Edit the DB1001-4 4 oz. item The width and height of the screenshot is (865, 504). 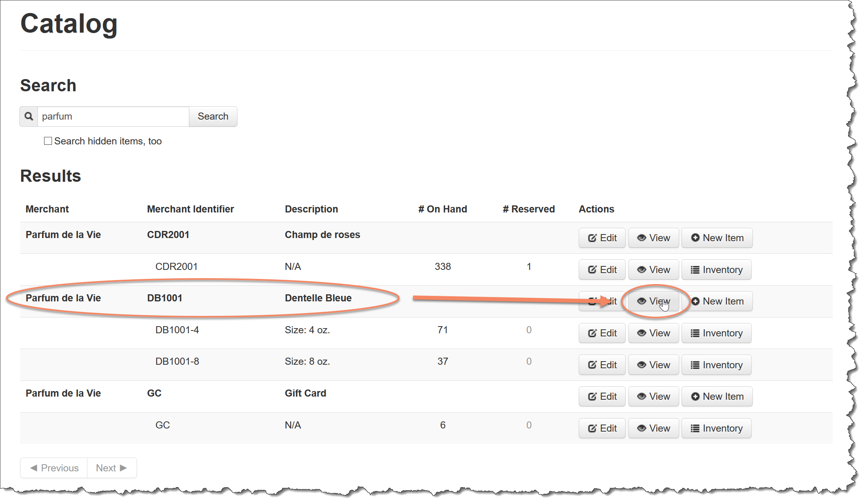click(602, 333)
